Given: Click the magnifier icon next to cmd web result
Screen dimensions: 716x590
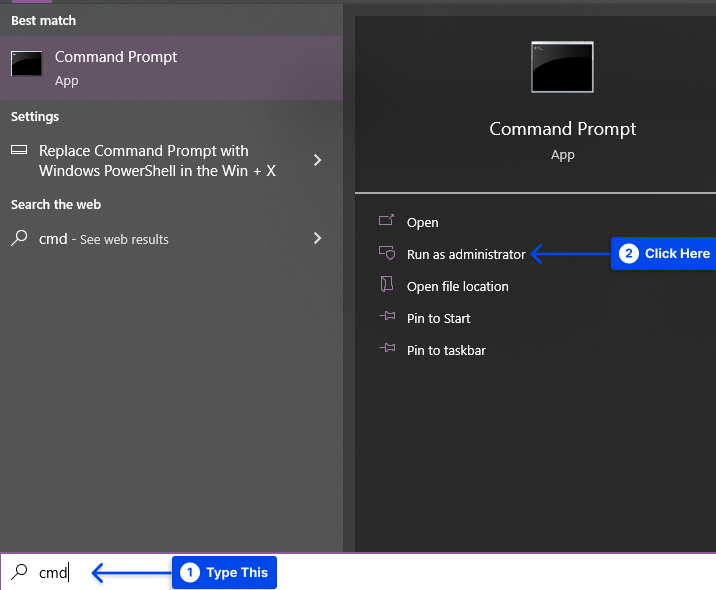Looking at the screenshot, I should tap(19, 238).
